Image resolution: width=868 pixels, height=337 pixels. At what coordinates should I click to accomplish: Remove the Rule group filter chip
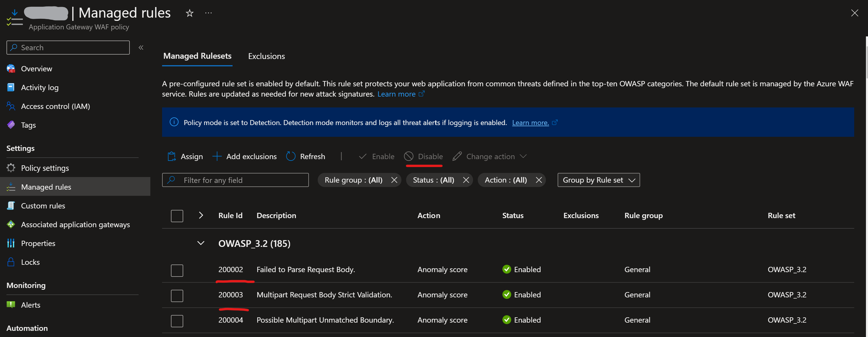394,180
